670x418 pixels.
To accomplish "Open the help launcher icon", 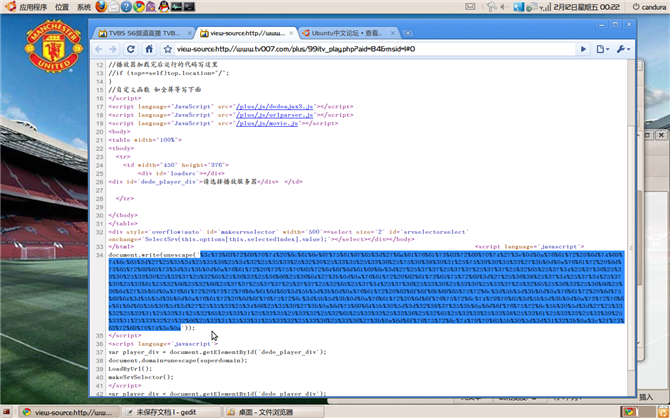I will (126, 6).
